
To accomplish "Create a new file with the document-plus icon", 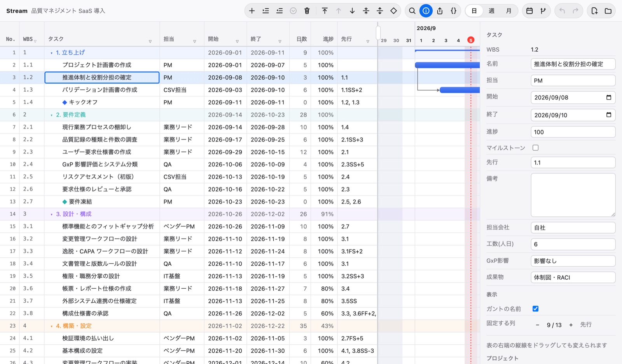I will [x=594, y=11].
